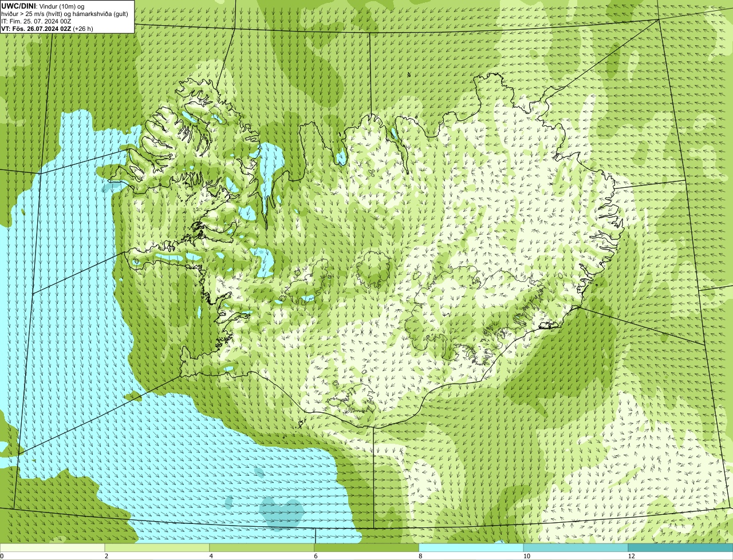Click the scale label '8' below the color bar

point(421,556)
